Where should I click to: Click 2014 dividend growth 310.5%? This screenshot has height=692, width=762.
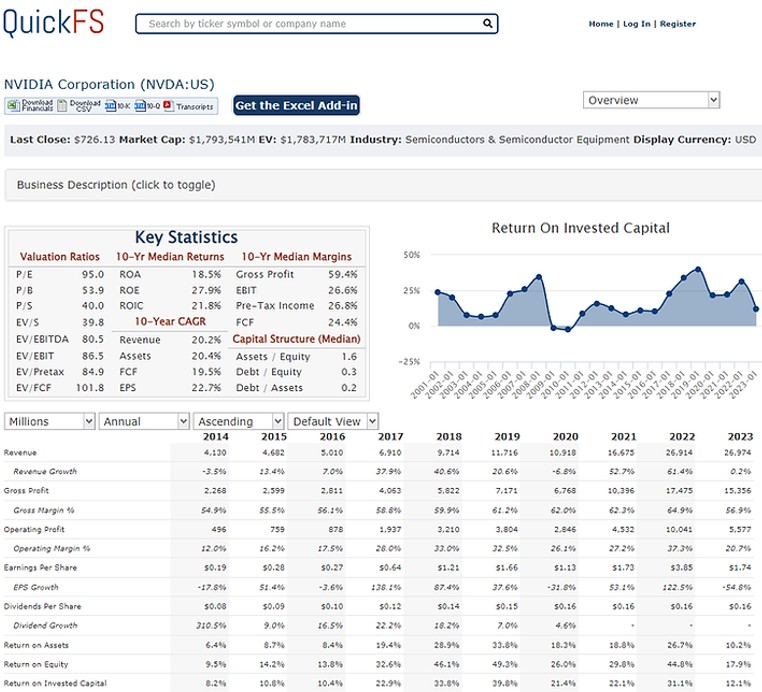211,625
